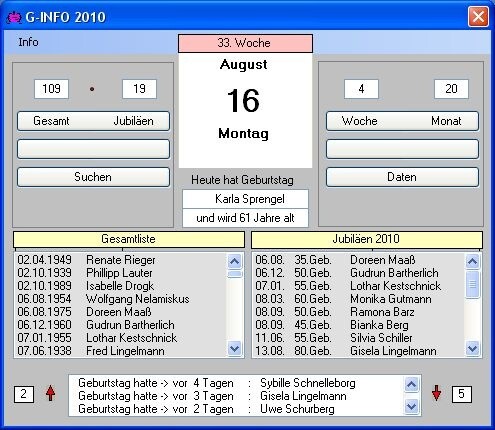This screenshot has width=495, height=430.
Task: Select Bianka Berg in Jubiläen list
Action: 359,325
